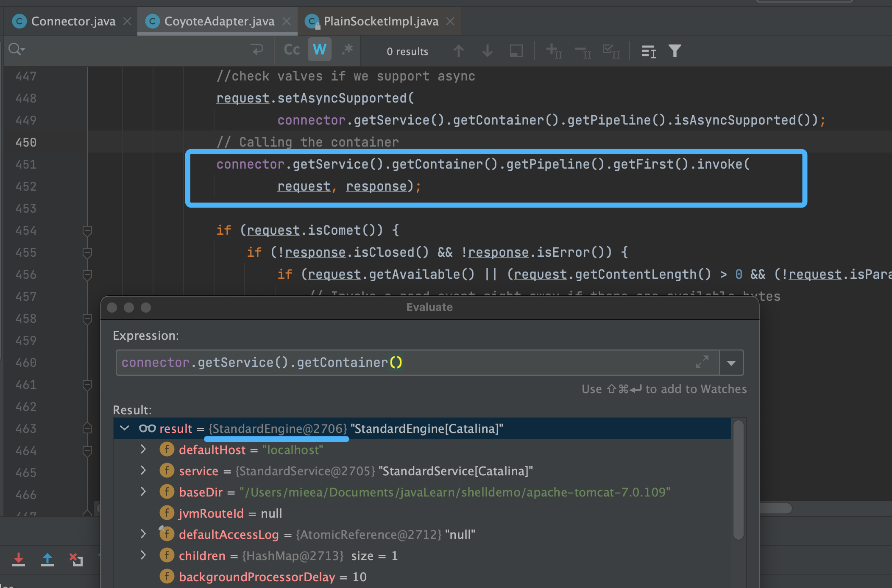This screenshot has width=892, height=588.
Task: Select the jvmRouteId = null row
Action: click(422, 513)
